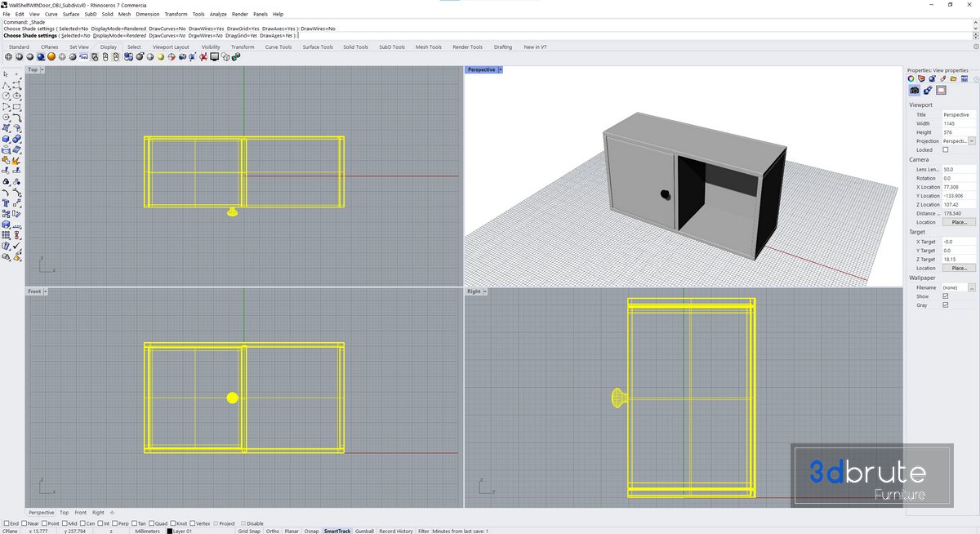This screenshot has width=980, height=534.
Task: Select the Circle tool in left toolbar
Action: pyautogui.click(x=7, y=96)
